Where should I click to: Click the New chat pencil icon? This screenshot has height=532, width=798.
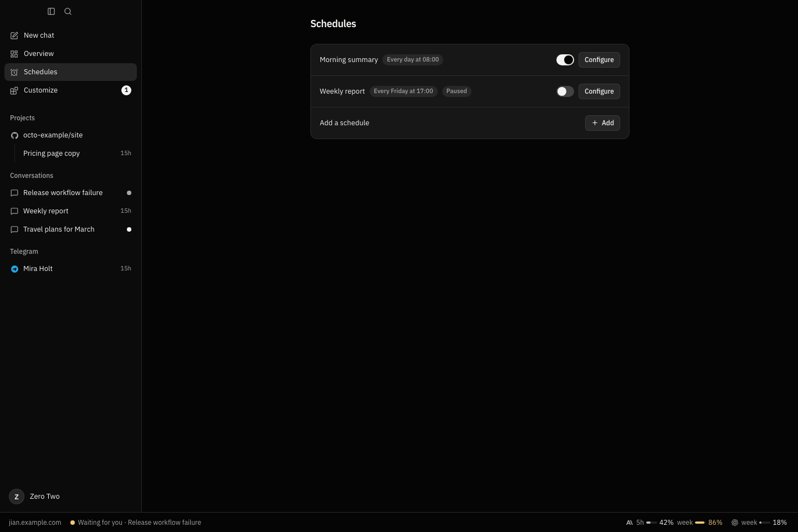[x=14, y=35]
